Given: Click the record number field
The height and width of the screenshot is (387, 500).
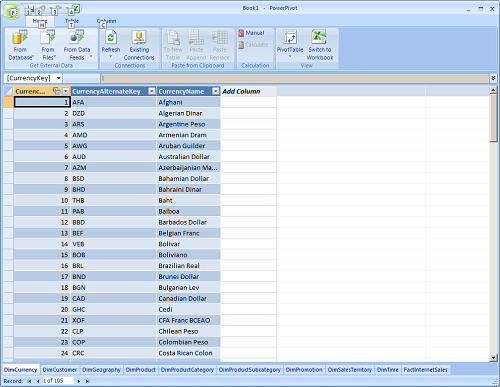Looking at the screenshot, I should pyautogui.click(x=57, y=381).
